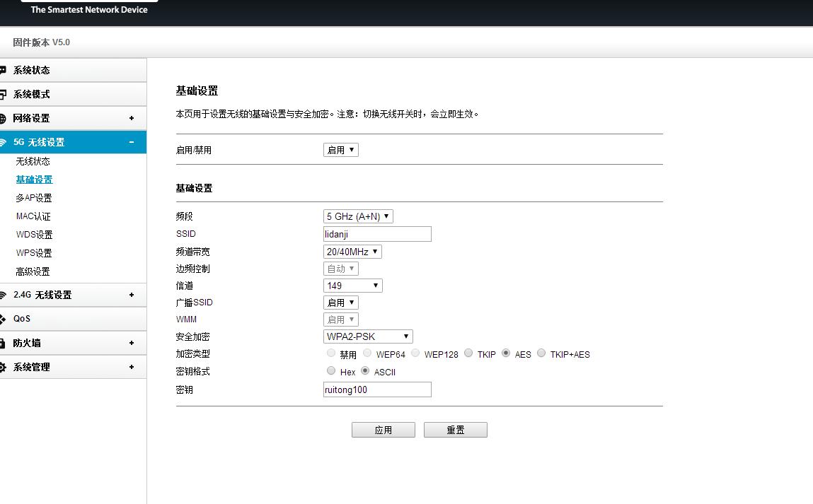Image resolution: width=813 pixels, height=504 pixels.
Task: Open the 频道带宽 20/40MHz selector
Action: 352,251
